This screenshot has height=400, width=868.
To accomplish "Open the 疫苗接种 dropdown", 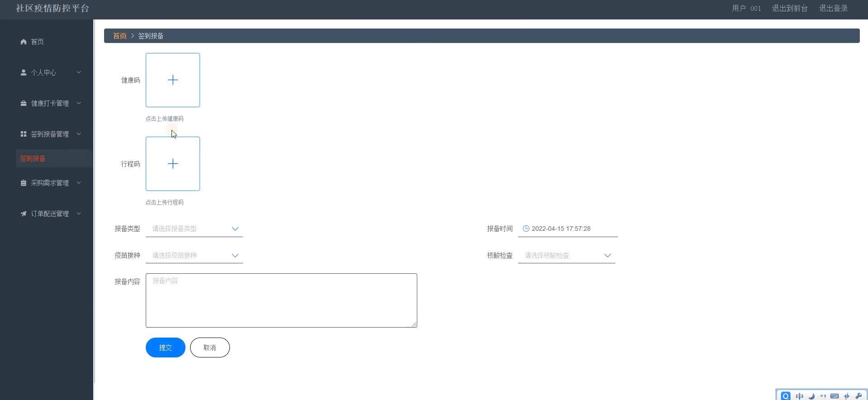I will point(194,256).
